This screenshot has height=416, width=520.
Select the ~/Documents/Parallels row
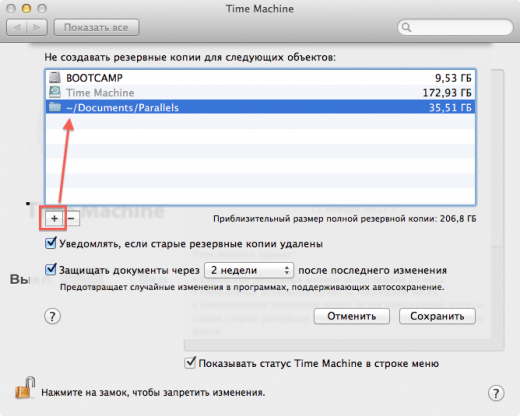click(260, 107)
